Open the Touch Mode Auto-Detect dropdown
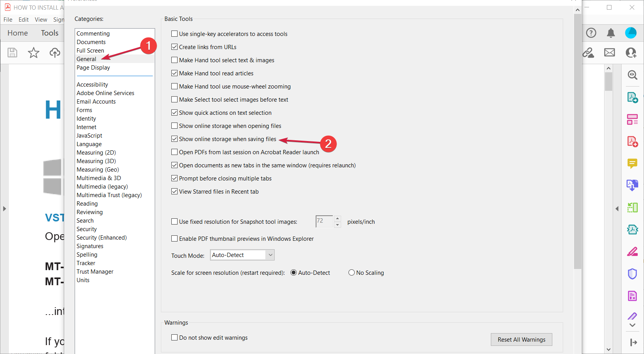644x354 pixels. pyautogui.click(x=242, y=255)
